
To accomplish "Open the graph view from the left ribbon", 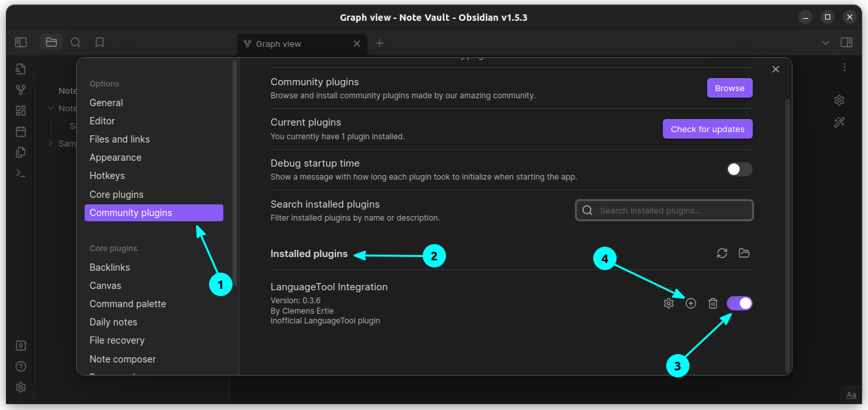I will coord(20,89).
